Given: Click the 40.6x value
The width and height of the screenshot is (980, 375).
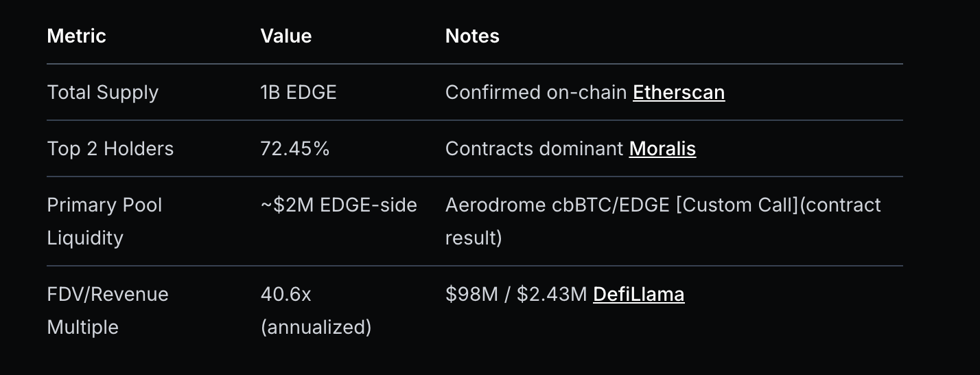Looking at the screenshot, I should 285,294.
